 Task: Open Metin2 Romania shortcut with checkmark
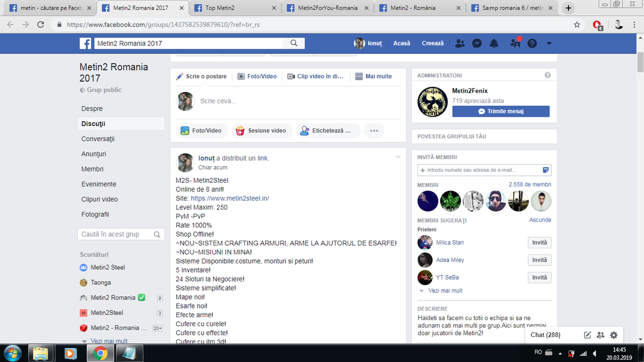118,298
